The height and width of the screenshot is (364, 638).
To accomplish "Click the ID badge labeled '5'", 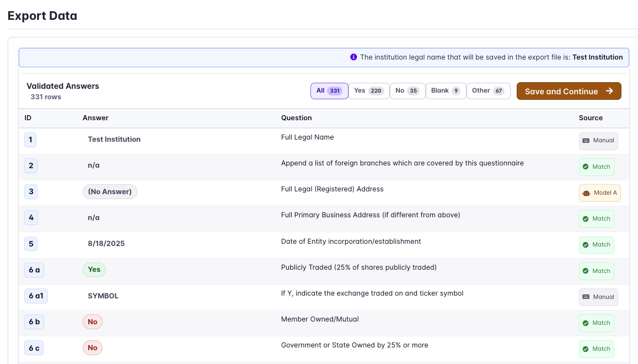I will click(x=30, y=243).
